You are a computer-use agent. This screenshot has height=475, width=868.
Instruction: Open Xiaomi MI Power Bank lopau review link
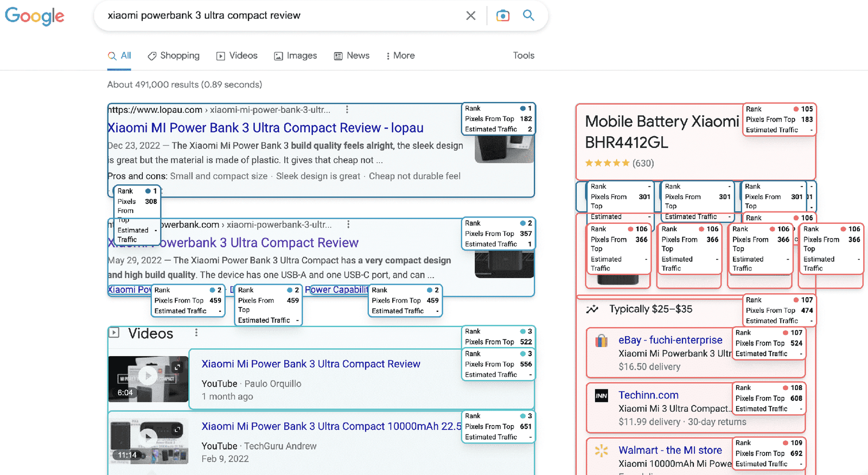coord(265,128)
